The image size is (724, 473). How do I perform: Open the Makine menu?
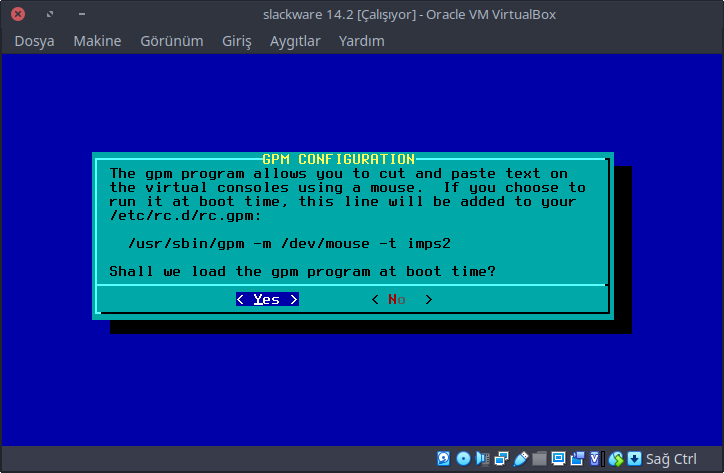click(x=97, y=41)
